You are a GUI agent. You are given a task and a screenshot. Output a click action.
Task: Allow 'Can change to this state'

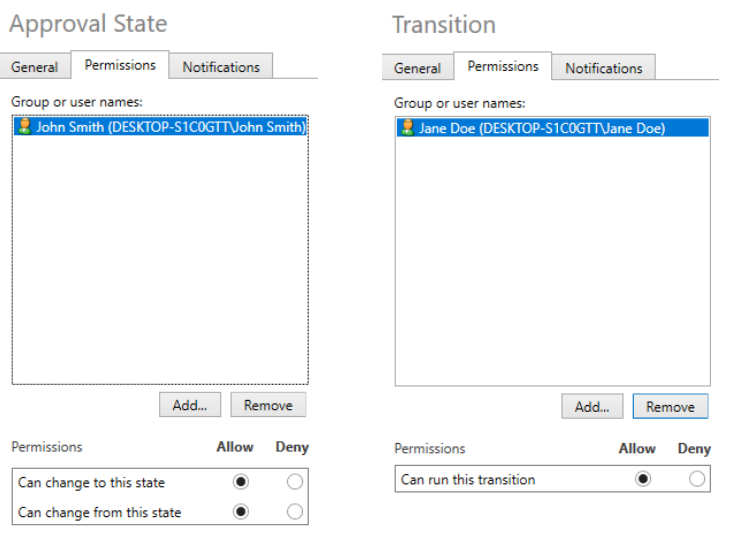[241, 482]
